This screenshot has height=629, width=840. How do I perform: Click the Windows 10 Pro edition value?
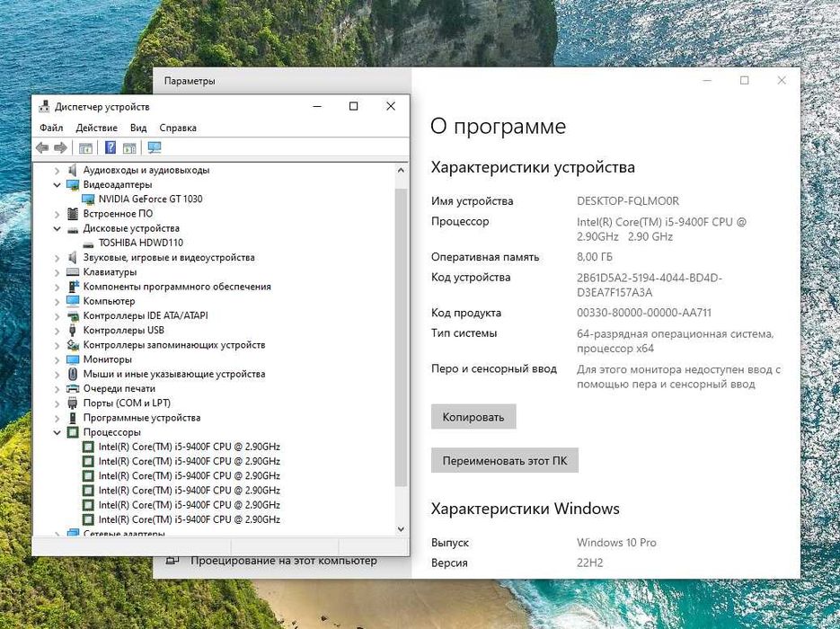[616, 542]
